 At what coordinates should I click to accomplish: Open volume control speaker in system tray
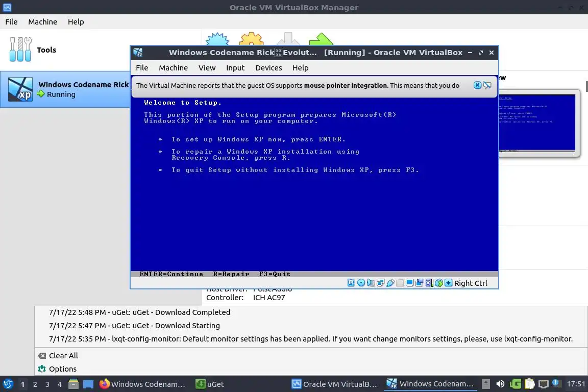500,384
